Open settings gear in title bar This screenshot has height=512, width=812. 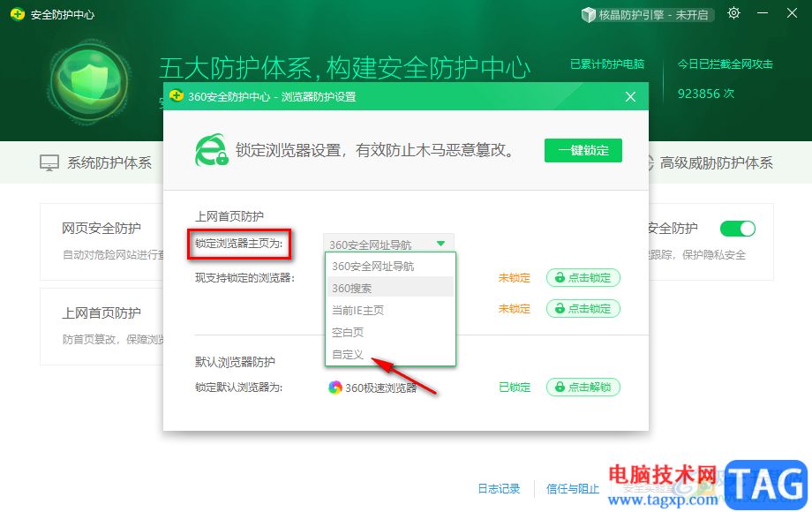pyautogui.click(x=733, y=13)
